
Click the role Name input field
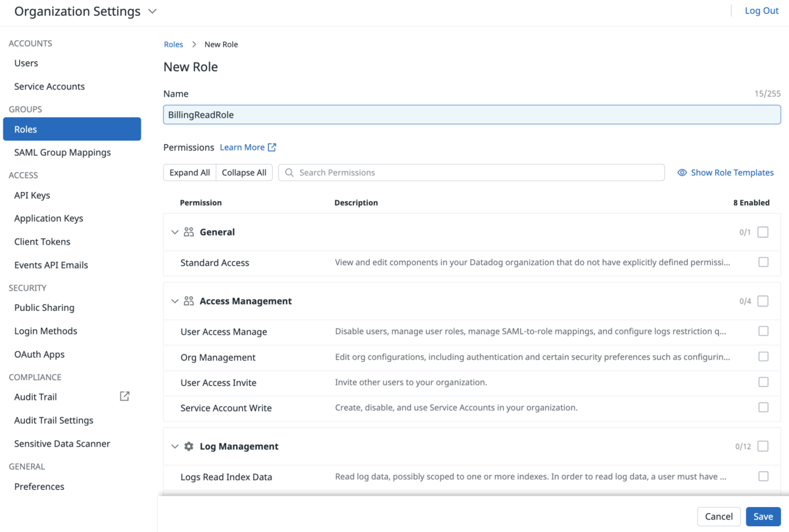pos(472,114)
